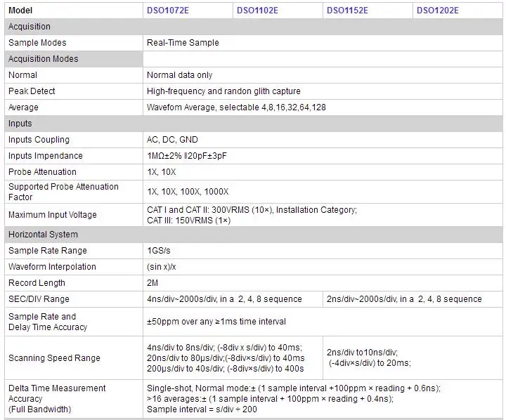The height and width of the screenshot is (420, 506).
Task: Click the '1X, 10X, 100X, 1000X' value
Action: [188, 192]
